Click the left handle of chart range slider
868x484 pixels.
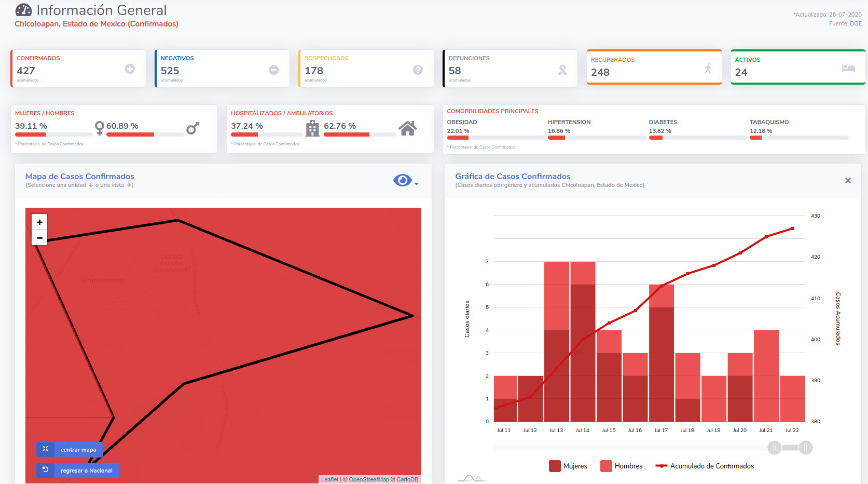click(x=774, y=448)
